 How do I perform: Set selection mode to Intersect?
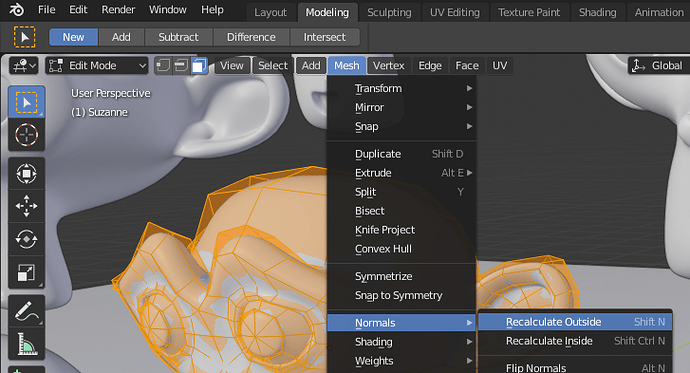(x=325, y=37)
